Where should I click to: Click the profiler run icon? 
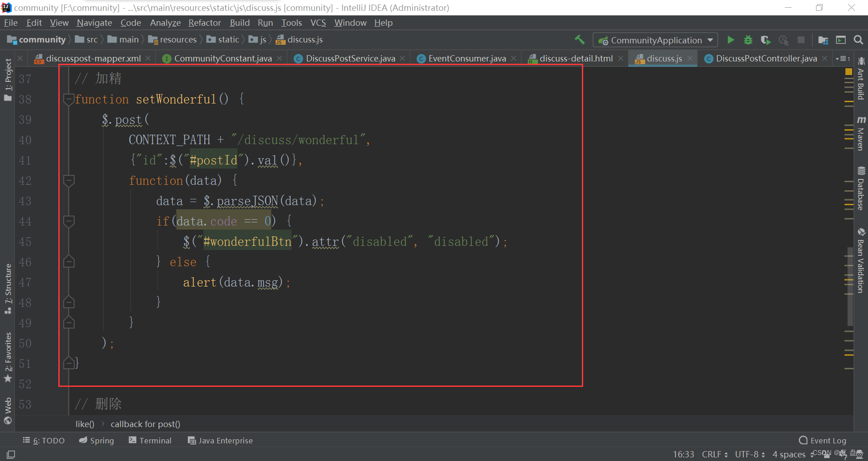tap(783, 40)
